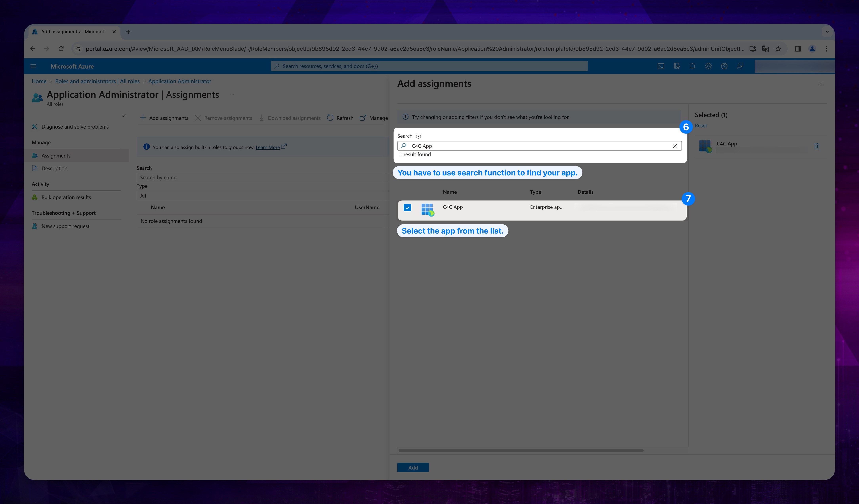859x504 pixels.
Task: Click the browser address bar URL
Action: coord(415,49)
